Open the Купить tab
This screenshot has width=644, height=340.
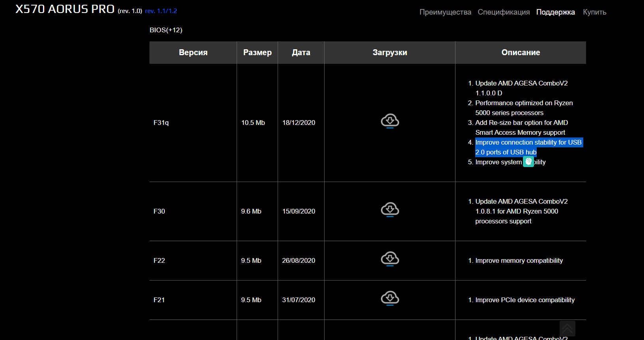click(x=594, y=12)
